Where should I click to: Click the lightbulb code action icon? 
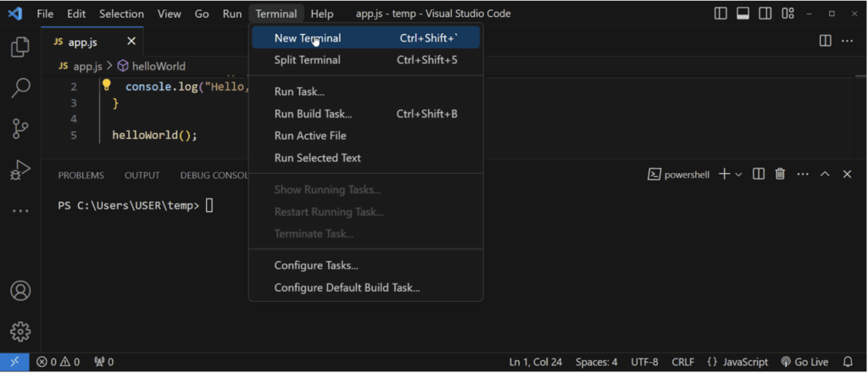pos(107,85)
